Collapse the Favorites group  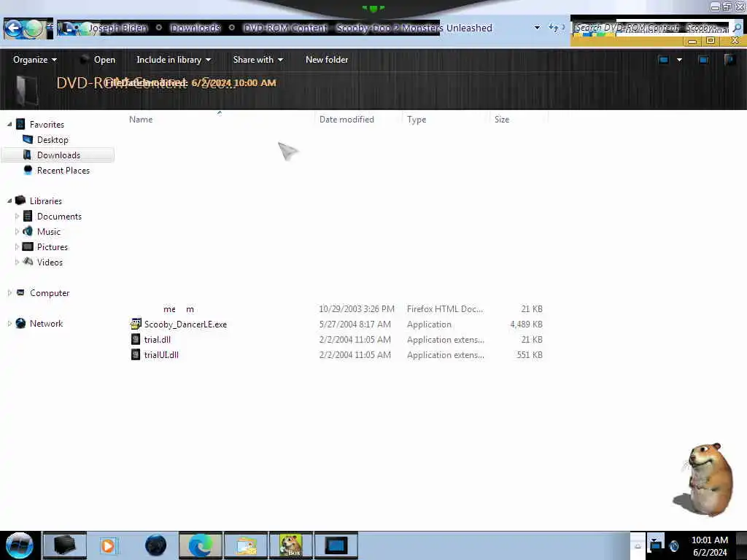pyautogui.click(x=9, y=124)
